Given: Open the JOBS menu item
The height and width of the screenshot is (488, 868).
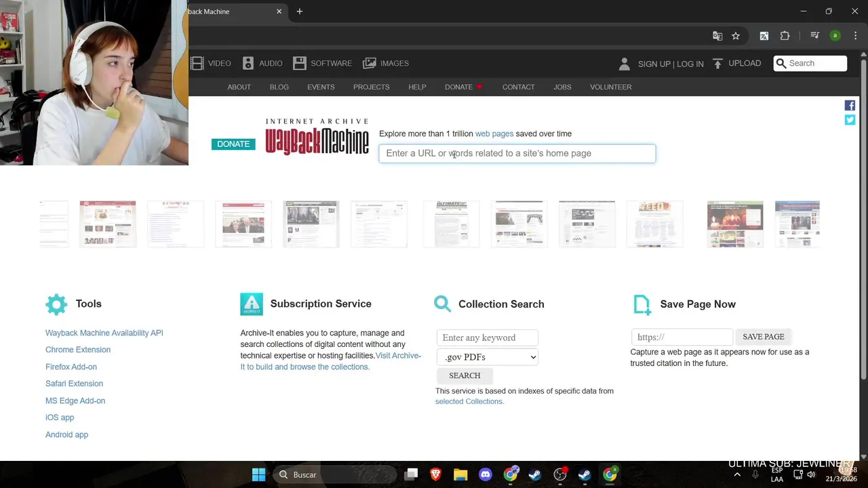Looking at the screenshot, I should [562, 87].
